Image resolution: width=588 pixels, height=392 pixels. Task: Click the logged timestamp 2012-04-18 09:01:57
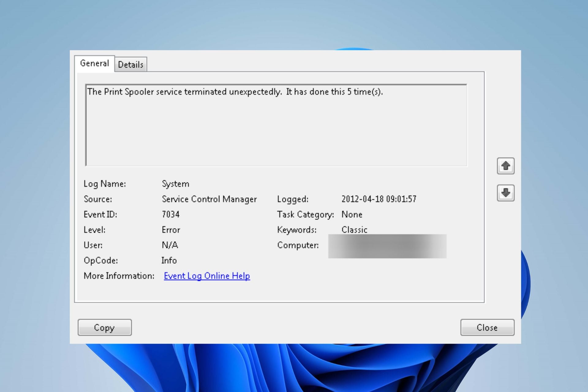coord(379,199)
